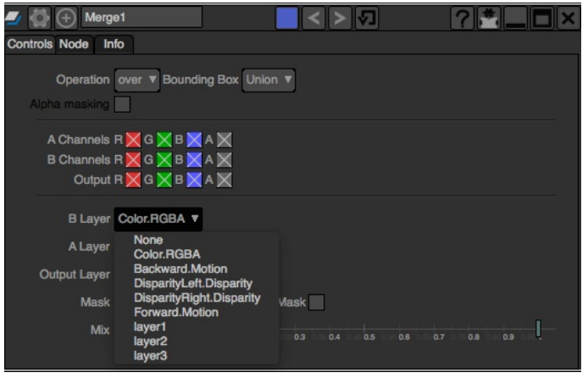The height and width of the screenshot is (378, 588).
Task: Set Mix slider to 0.8 mark
Action: (469, 329)
